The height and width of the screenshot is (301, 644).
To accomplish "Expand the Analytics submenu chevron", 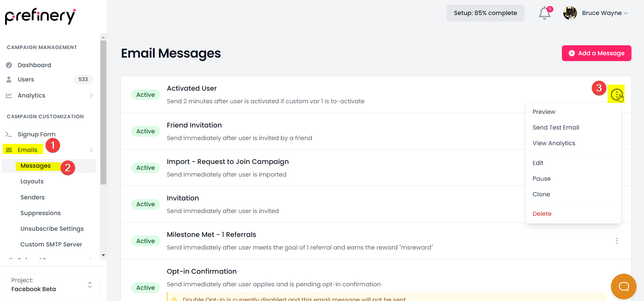I will click(91, 95).
